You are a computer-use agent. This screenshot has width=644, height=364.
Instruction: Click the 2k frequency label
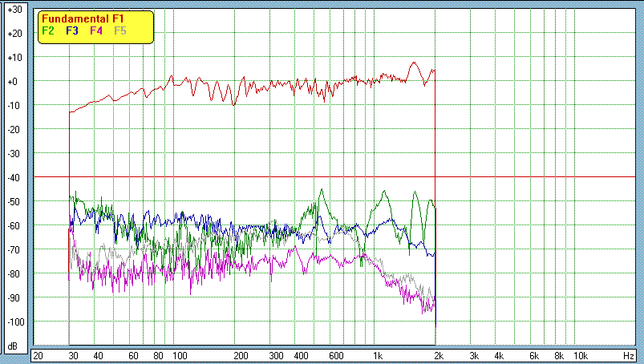click(x=439, y=356)
